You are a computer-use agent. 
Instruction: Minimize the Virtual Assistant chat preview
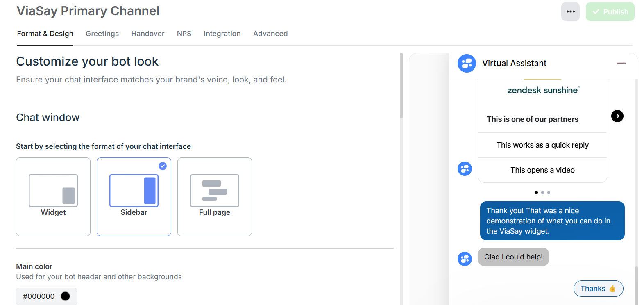click(621, 63)
